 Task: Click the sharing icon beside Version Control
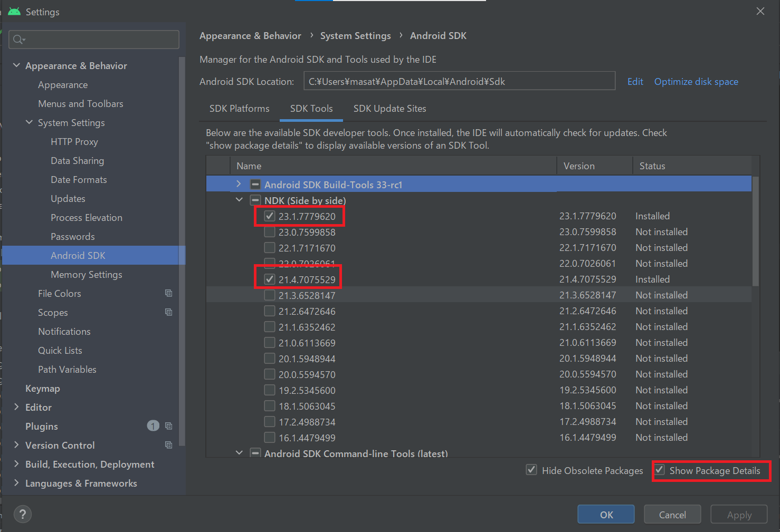pyautogui.click(x=168, y=444)
